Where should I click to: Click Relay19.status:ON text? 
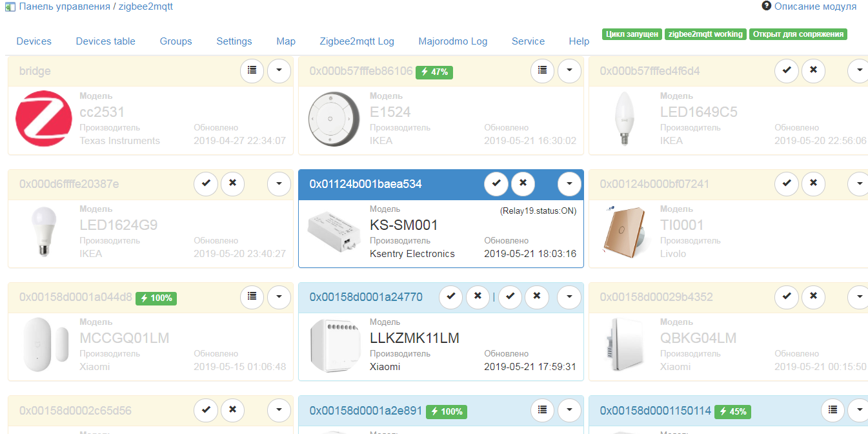[538, 211]
